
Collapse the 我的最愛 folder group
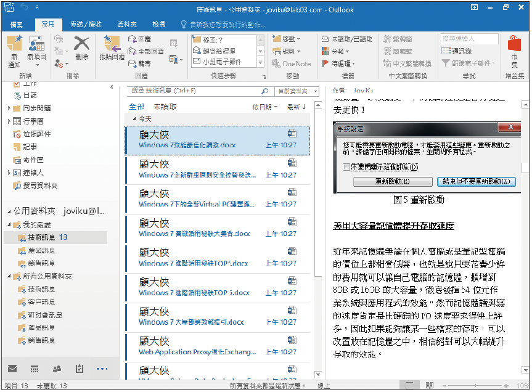(x=9, y=224)
